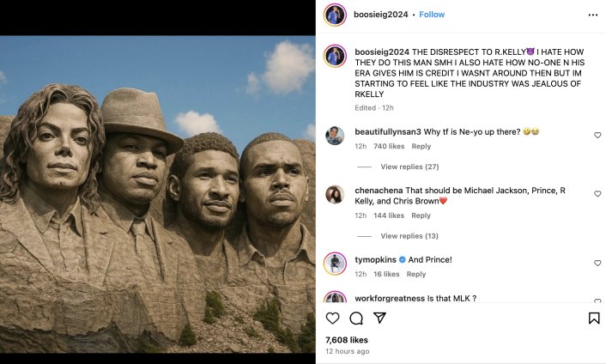This screenshot has width=606, height=364.
Task: Like the post with the heart icon
Action: [x=333, y=318]
